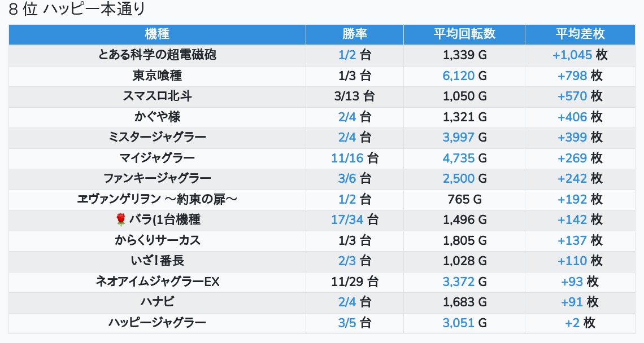Click the 8 位 ハッピー本通り heading

[77, 10]
